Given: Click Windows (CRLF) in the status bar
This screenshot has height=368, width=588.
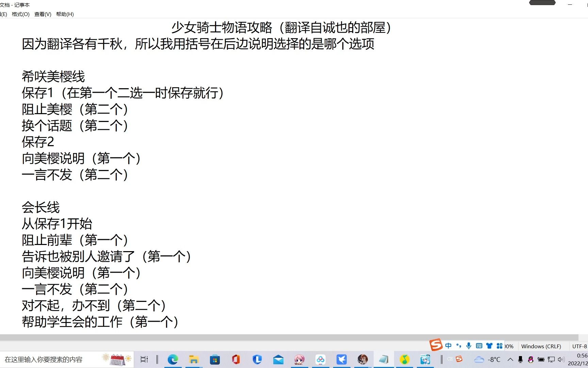Looking at the screenshot, I should (x=541, y=346).
